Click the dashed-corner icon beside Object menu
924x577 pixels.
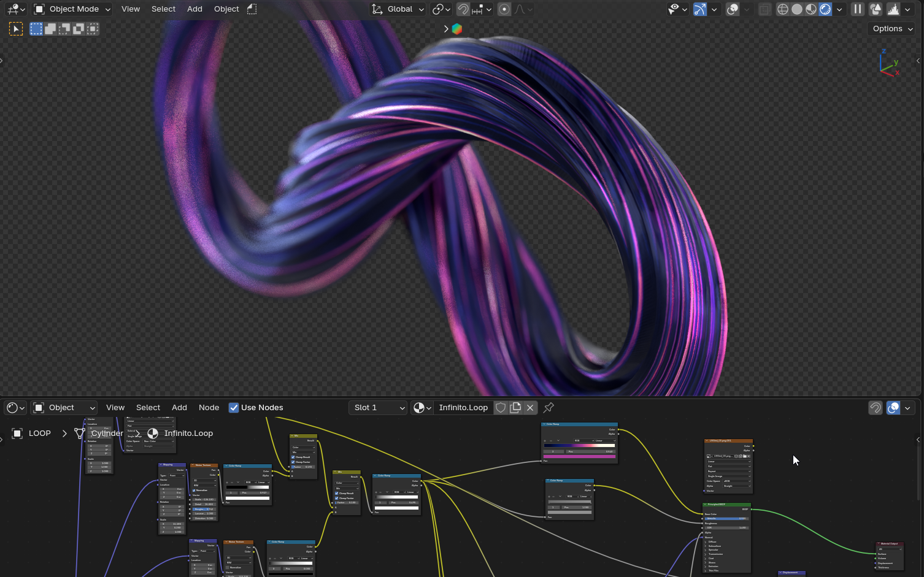point(252,9)
